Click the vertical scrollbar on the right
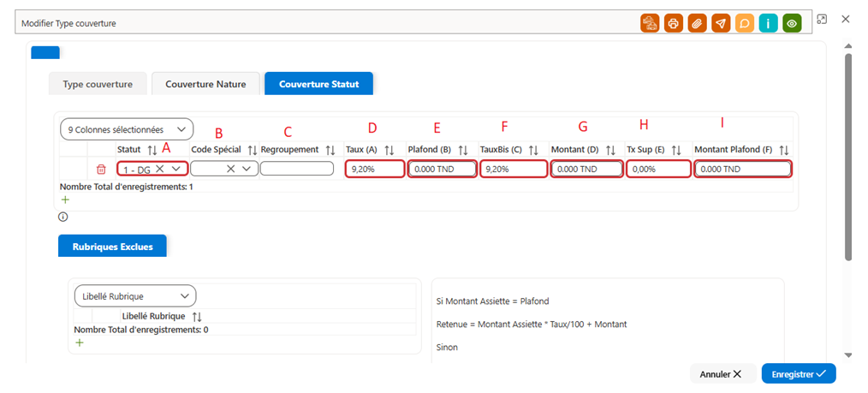 point(848,157)
